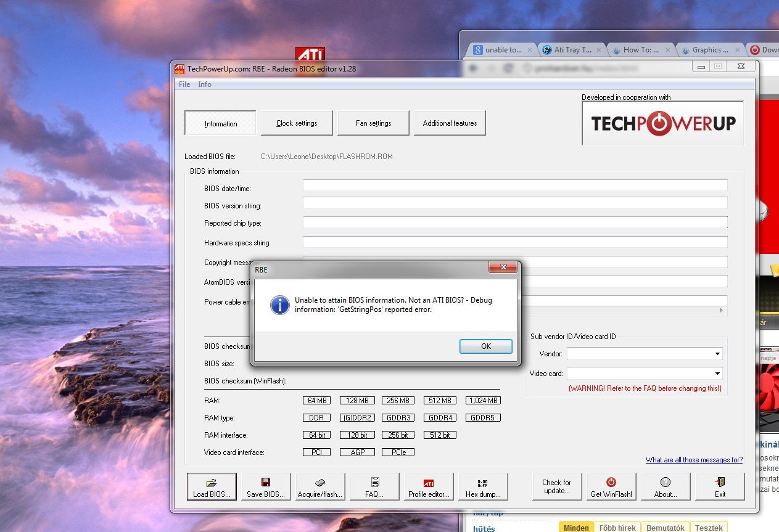Click 'Minden' tab in browser page
This screenshot has width=779, height=532.
pos(576,528)
